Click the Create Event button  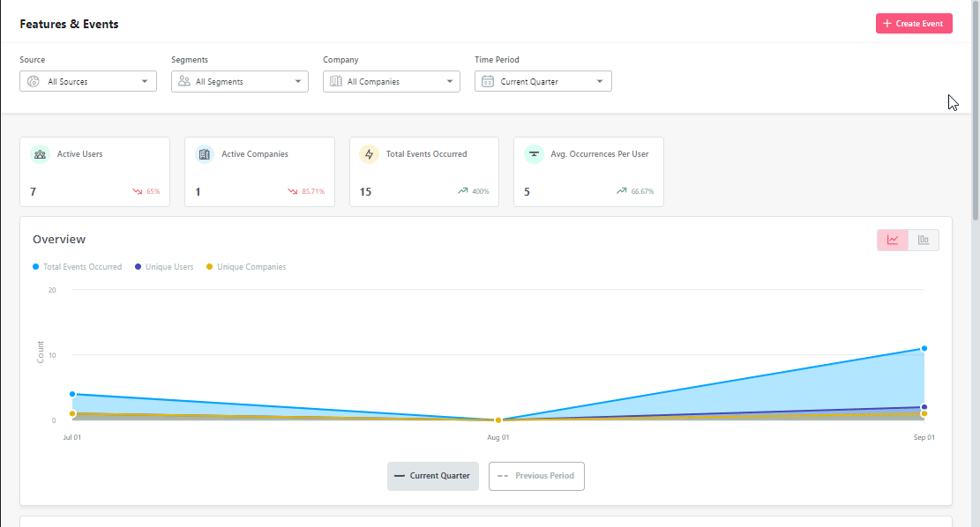(914, 23)
